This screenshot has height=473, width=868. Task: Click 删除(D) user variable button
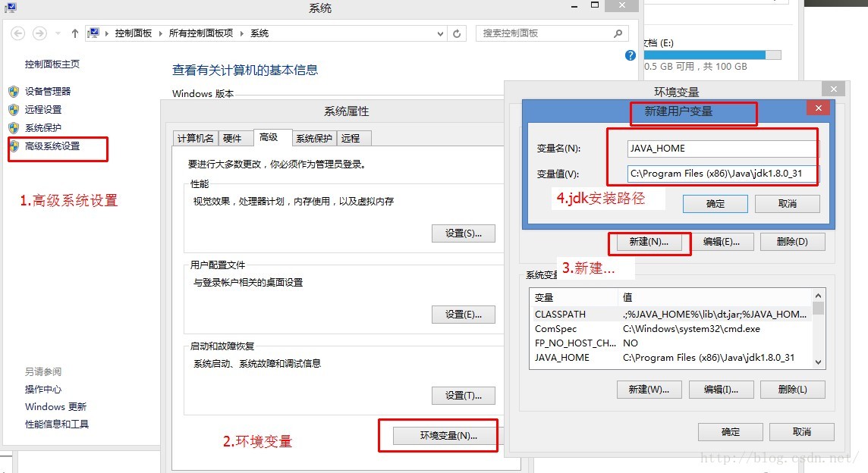[792, 242]
